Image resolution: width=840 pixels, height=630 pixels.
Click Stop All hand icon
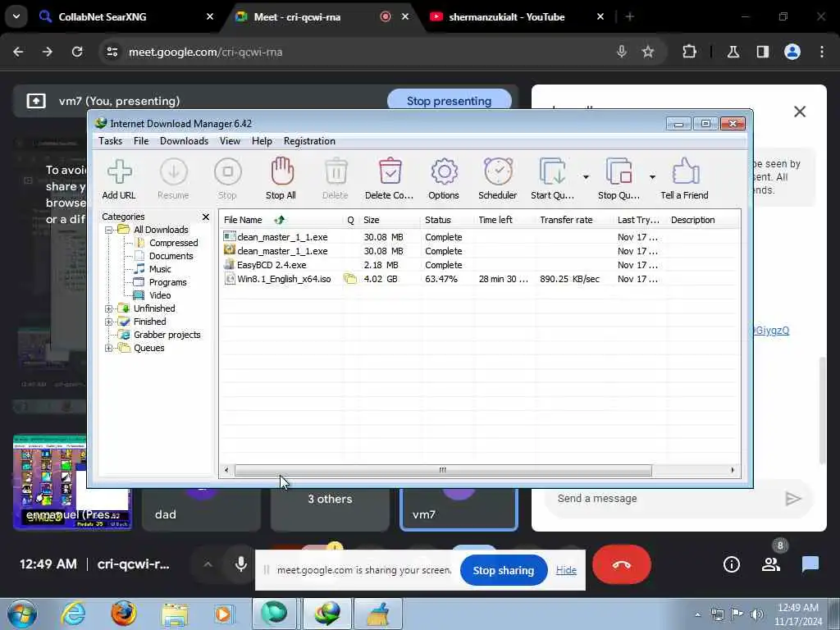click(x=281, y=179)
